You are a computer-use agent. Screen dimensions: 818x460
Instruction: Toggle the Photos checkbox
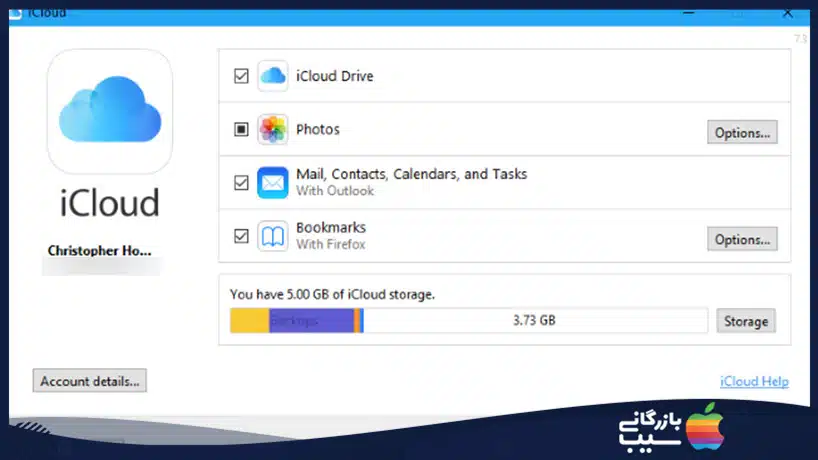coord(241,129)
